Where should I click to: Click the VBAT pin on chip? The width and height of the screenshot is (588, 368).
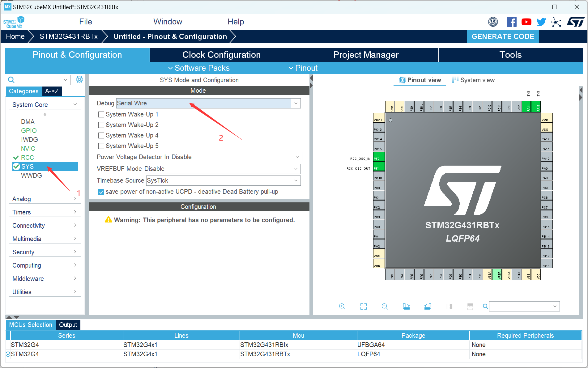pos(379,118)
